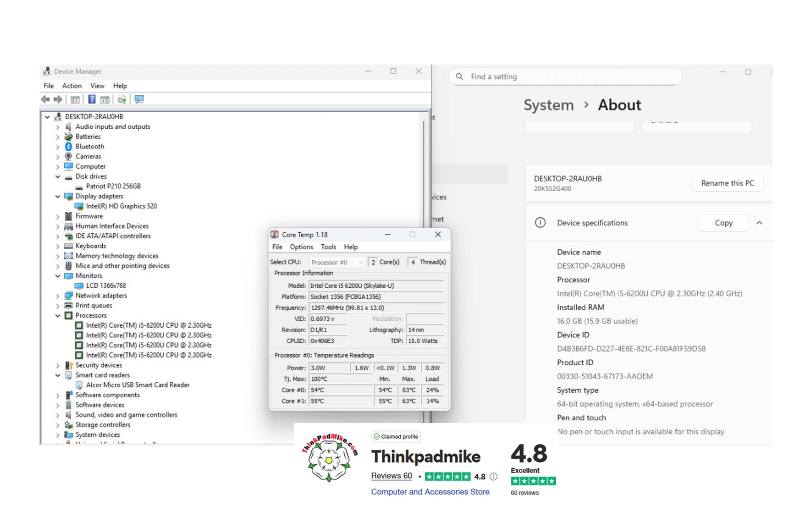Open the Computer and Accessories Store link
812x510 pixels.
tap(430, 492)
